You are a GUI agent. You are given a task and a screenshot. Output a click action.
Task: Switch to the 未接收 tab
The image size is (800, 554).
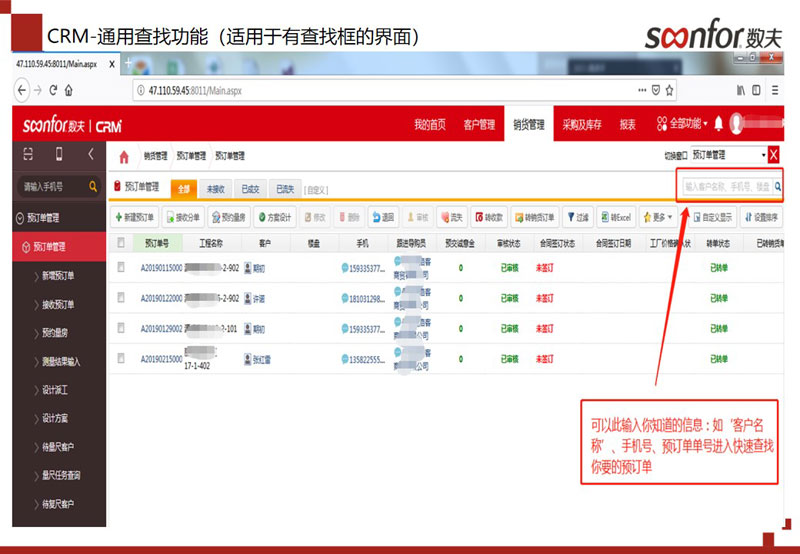point(216,188)
